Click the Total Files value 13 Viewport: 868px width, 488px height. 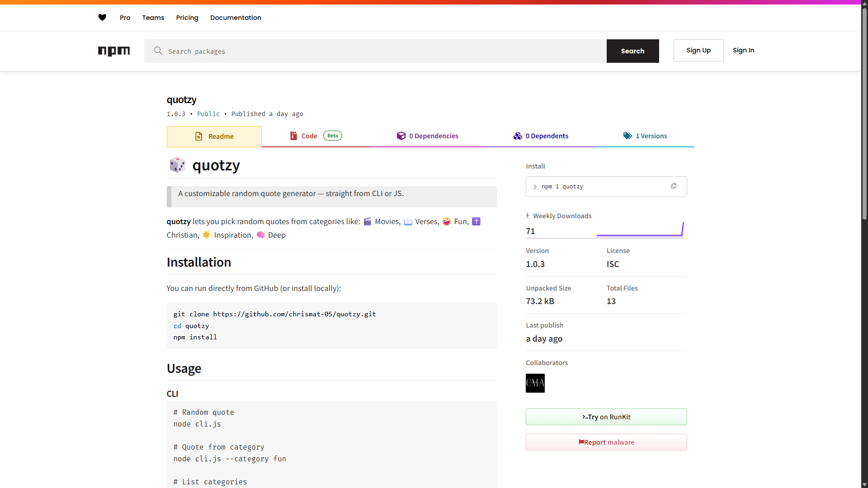pos(611,301)
